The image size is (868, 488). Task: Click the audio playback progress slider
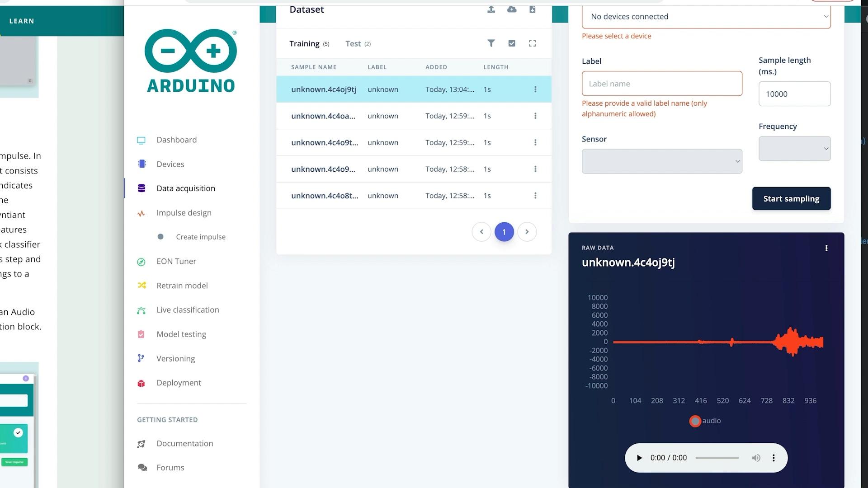point(717,458)
